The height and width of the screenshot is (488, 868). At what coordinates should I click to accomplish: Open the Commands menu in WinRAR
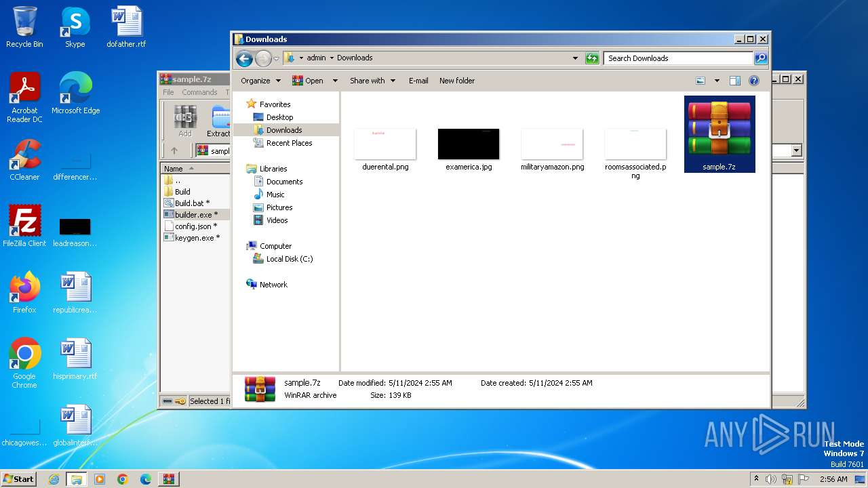tap(199, 92)
